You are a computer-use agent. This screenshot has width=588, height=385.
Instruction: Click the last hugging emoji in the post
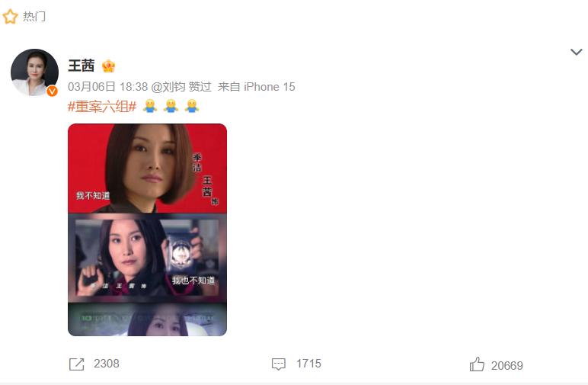click(192, 106)
